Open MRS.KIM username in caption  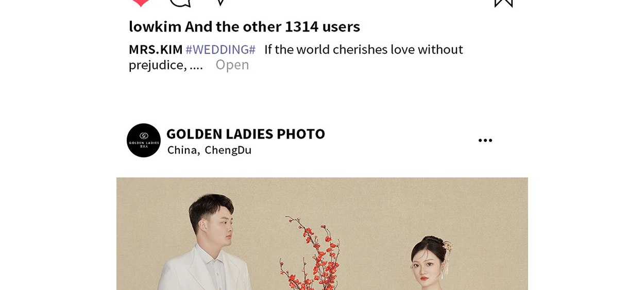156,49
